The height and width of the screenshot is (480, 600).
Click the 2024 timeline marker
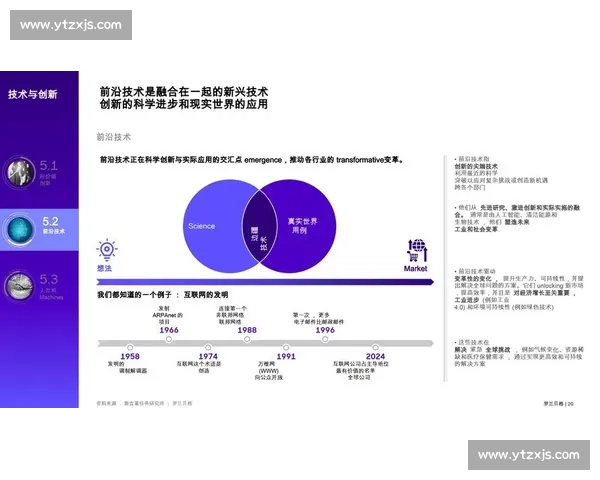pyautogui.click(x=375, y=348)
